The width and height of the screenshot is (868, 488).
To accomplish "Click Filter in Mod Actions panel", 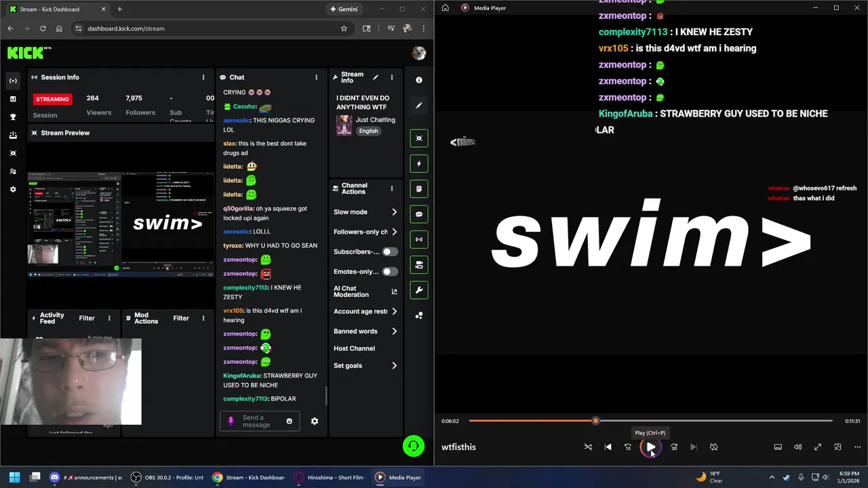I will tap(181, 318).
